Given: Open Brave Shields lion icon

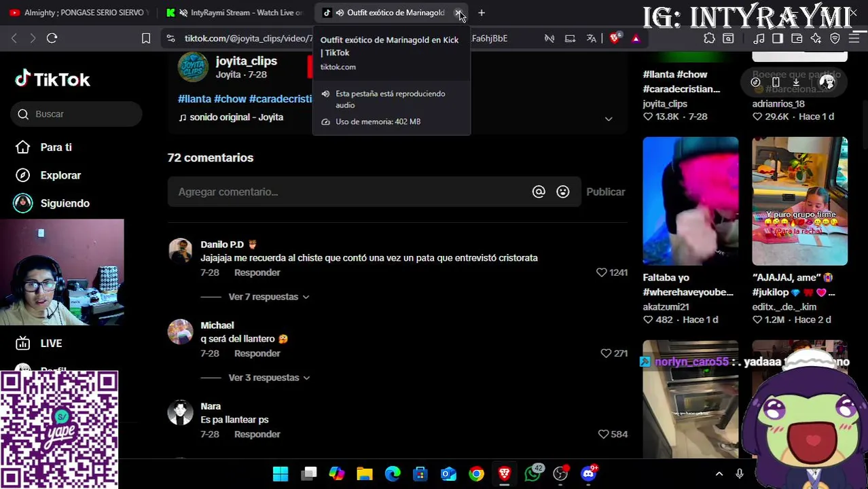Looking at the screenshot, I should pyautogui.click(x=615, y=39).
